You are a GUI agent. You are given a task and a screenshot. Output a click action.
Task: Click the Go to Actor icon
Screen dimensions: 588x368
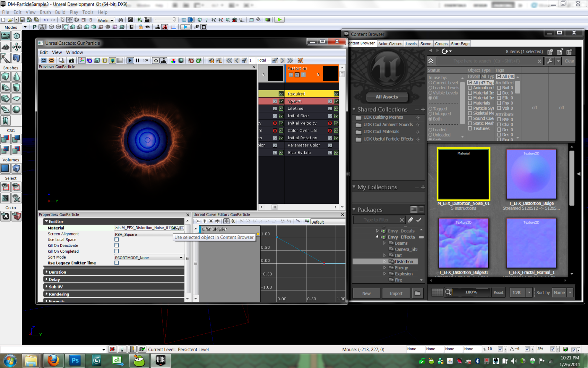6,216
